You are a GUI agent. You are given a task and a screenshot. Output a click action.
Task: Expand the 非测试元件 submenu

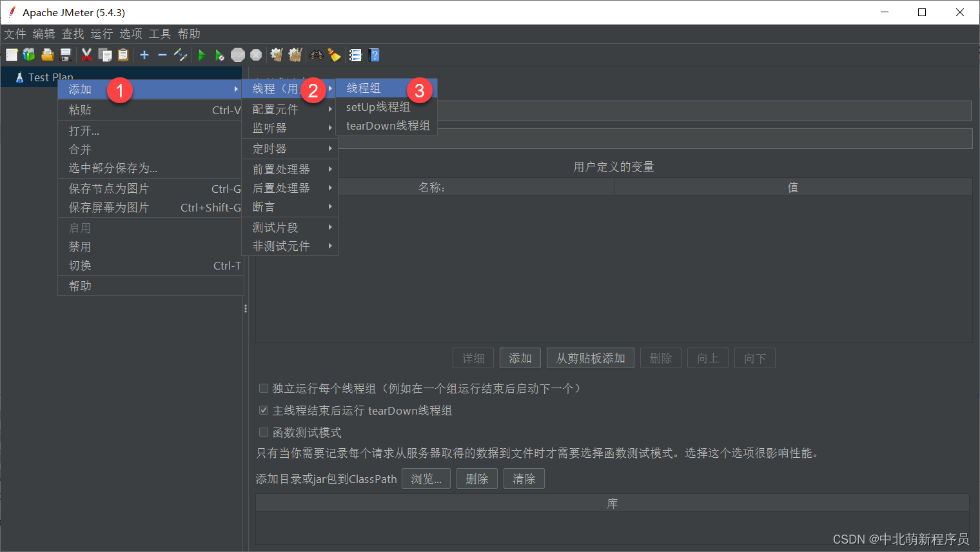tap(289, 246)
